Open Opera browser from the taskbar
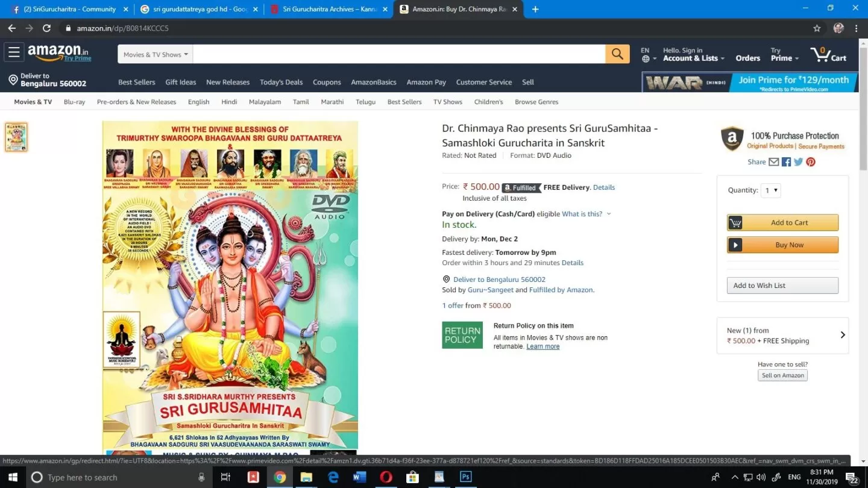This screenshot has width=868, height=488. coord(386,477)
